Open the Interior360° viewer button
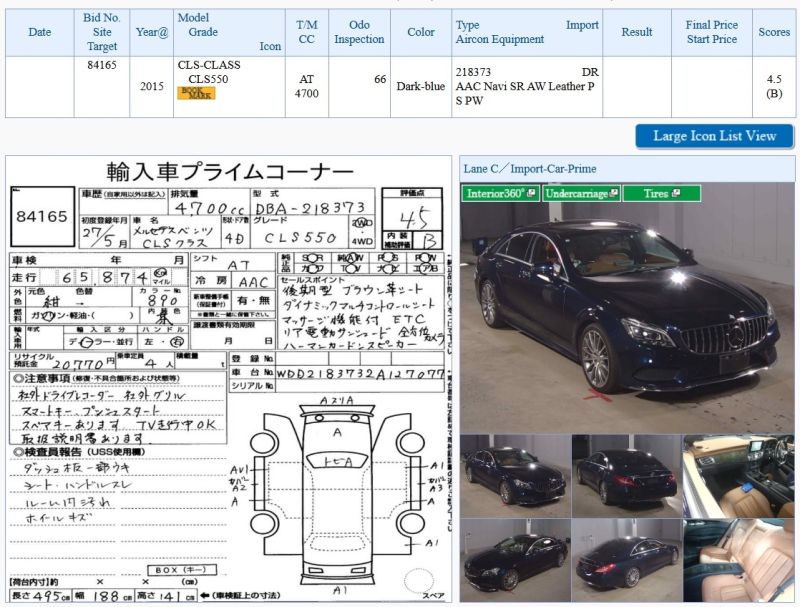The image size is (800, 607). 500,193
